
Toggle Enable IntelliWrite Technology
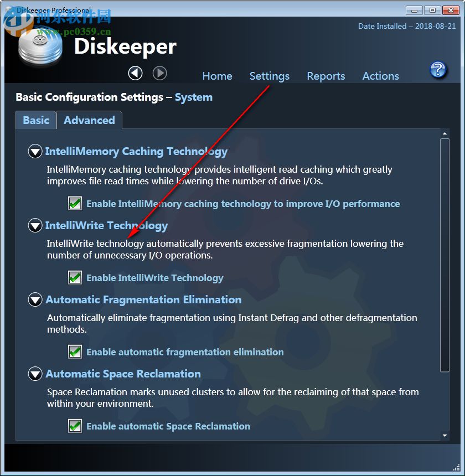tap(75, 277)
